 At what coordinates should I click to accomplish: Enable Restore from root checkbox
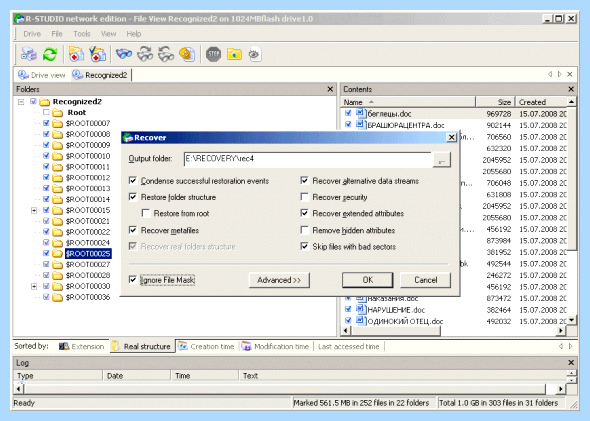coord(146,213)
